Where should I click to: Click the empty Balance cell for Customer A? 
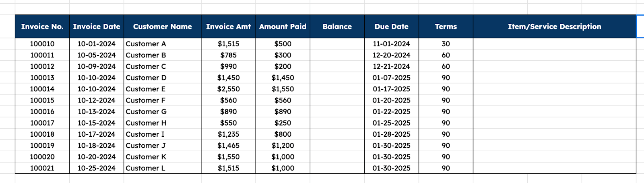point(337,44)
